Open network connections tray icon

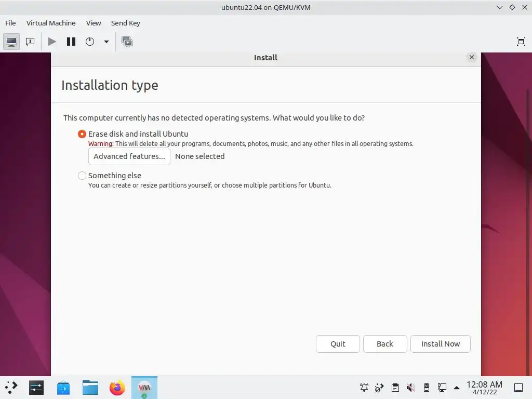coord(442,388)
